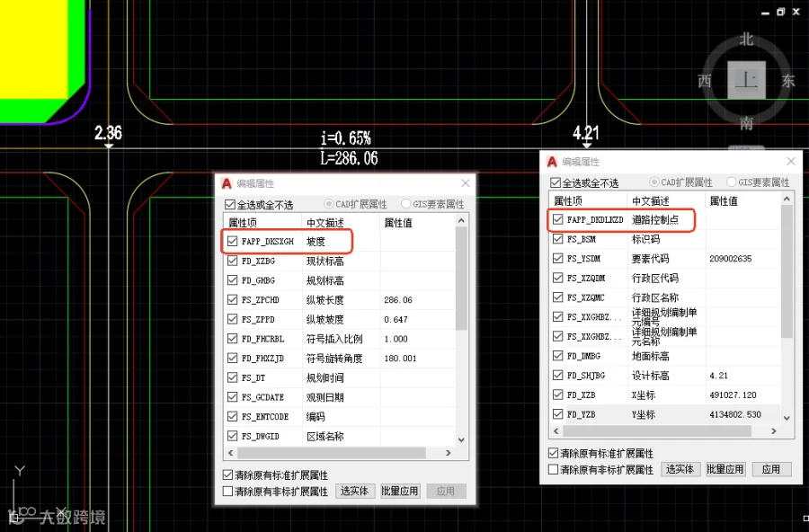The height and width of the screenshot is (532, 809).
Task: Toggle FD_FHCRBL 符号插入比例 checkbox
Action: click(232, 339)
